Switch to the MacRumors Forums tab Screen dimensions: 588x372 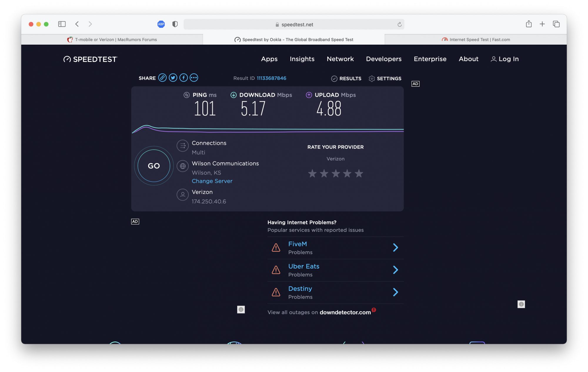[x=112, y=40]
